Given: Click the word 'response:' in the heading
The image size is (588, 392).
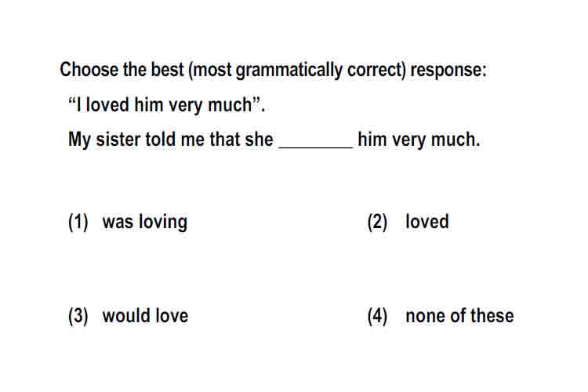Looking at the screenshot, I should [448, 70].
